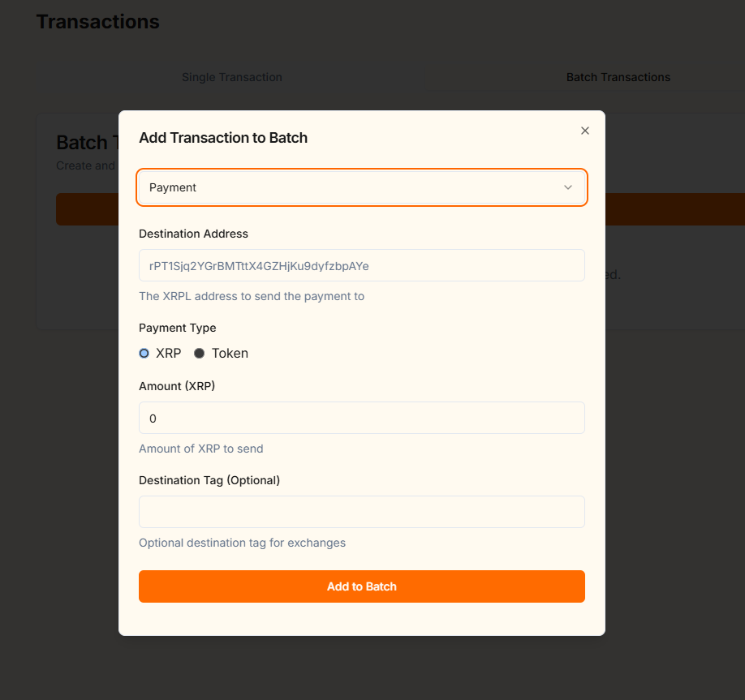Image resolution: width=745 pixels, height=700 pixels.
Task: Click the Token label text
Action: (230, 354)
